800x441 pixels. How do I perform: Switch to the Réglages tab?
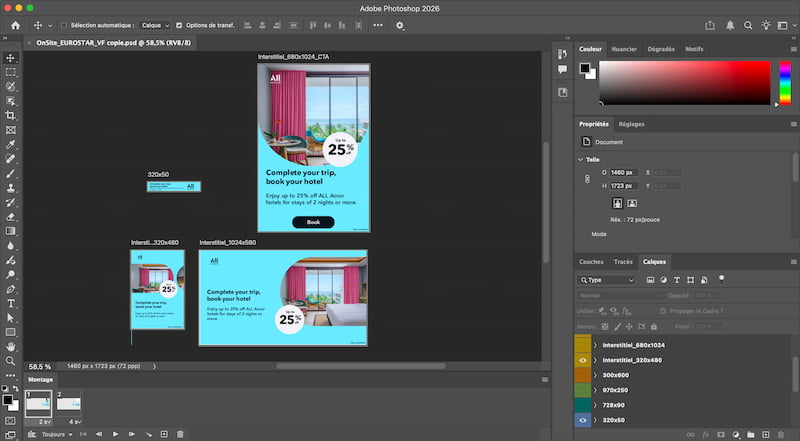(x=632, y=124)
